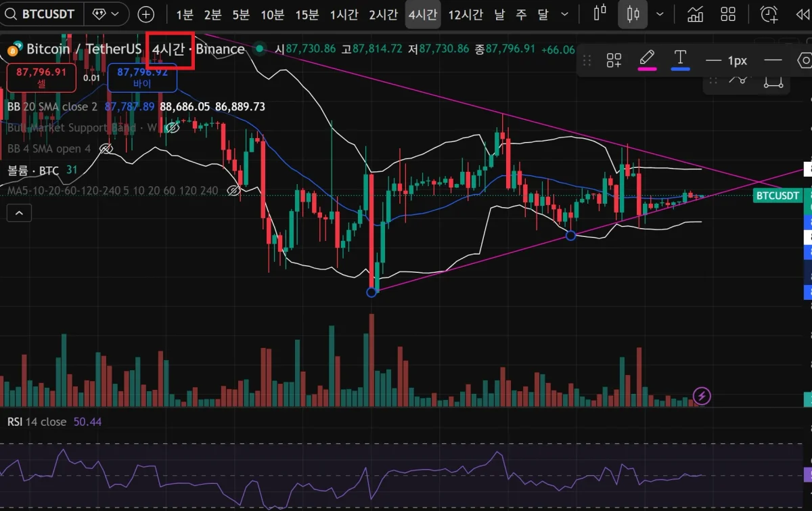Switch to the 1시간 timeframe

click(x=344, y=14)
